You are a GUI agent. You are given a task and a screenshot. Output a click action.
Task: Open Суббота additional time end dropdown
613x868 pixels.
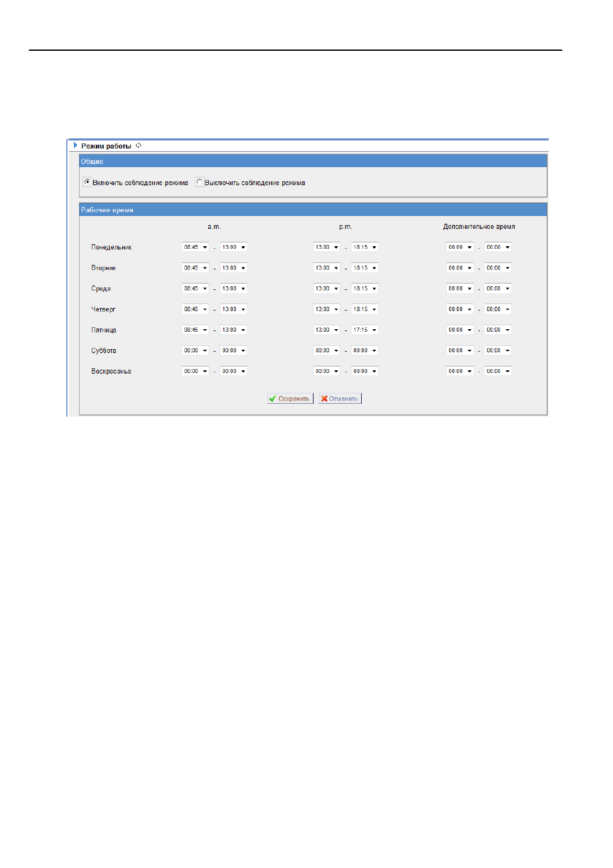pyautogui.click(x=498, y=350)
